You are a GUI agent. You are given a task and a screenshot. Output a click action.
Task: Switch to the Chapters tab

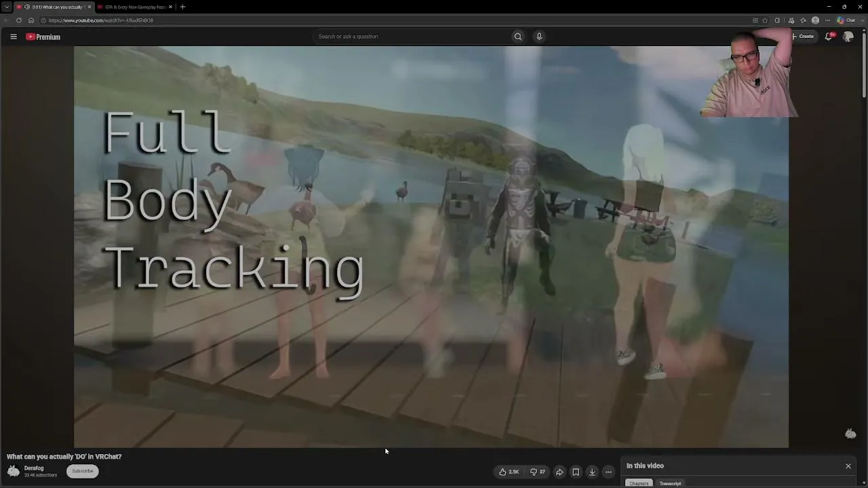tap(639, 483)
